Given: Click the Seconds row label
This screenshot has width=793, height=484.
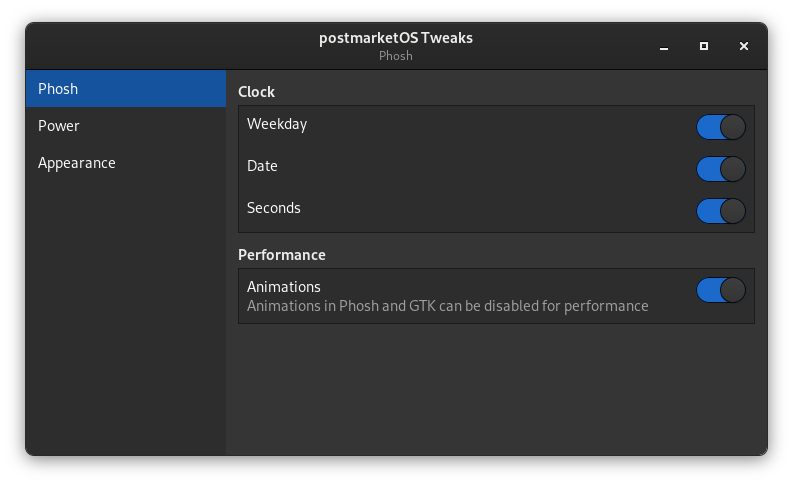Looking at the screenshot, I should (274, 208).
